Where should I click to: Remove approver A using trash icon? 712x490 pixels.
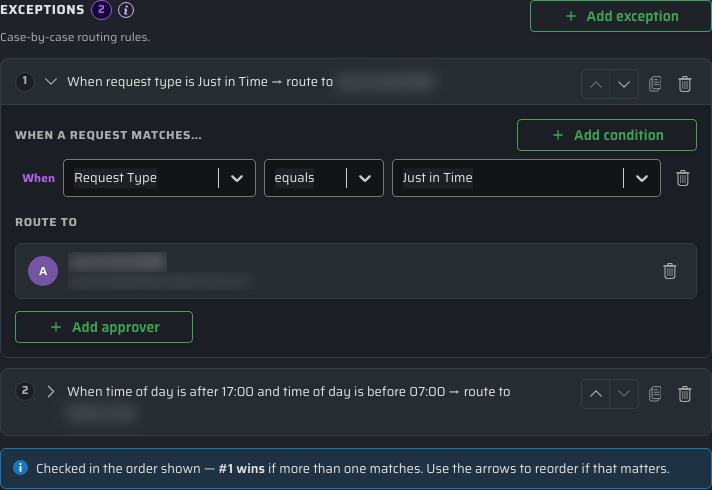[x=670, y=271]
